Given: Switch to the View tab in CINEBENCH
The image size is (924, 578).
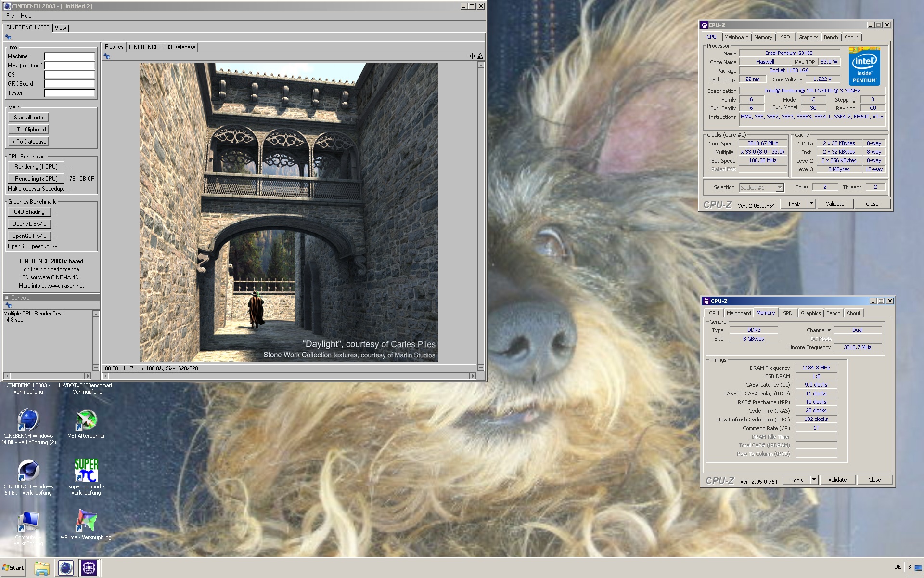Looking at the screenshot, I should 60,28.
